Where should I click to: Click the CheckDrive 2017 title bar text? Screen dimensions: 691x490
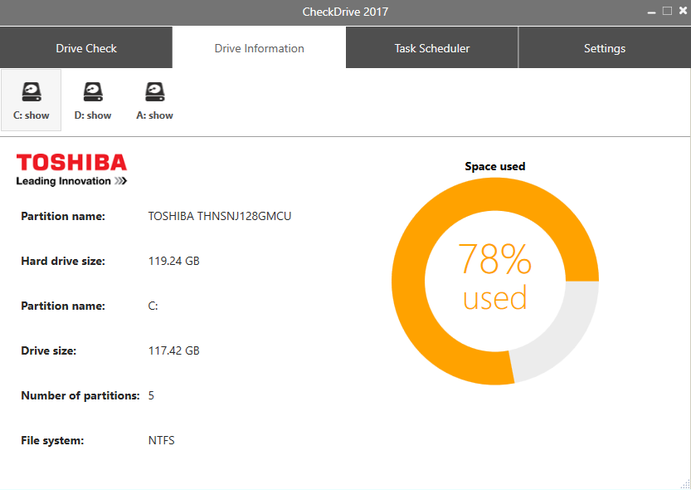(x=345, y=12)
